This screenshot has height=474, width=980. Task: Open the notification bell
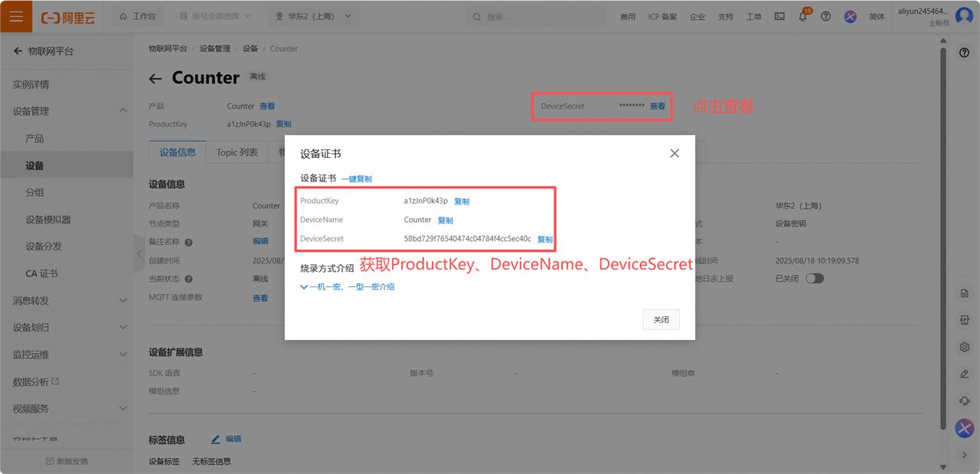(802, 16)
